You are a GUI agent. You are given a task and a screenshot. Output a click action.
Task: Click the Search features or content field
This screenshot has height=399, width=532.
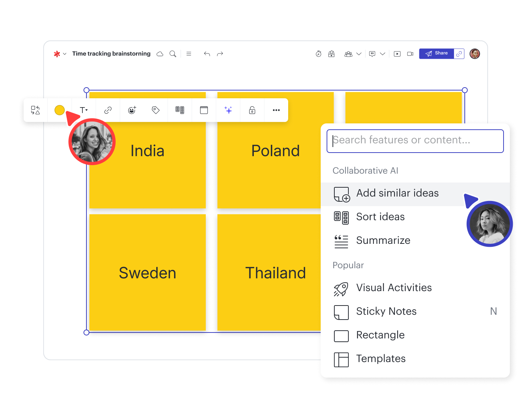point(415,141)
